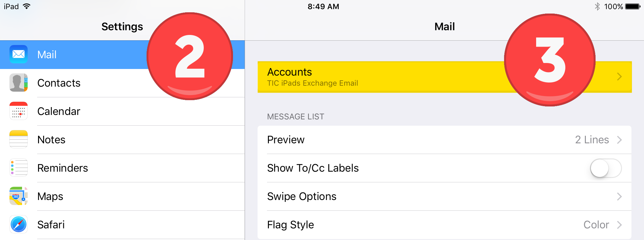Tap the battery indicator in status bar
644x240 pixels.
pos(633,6)
